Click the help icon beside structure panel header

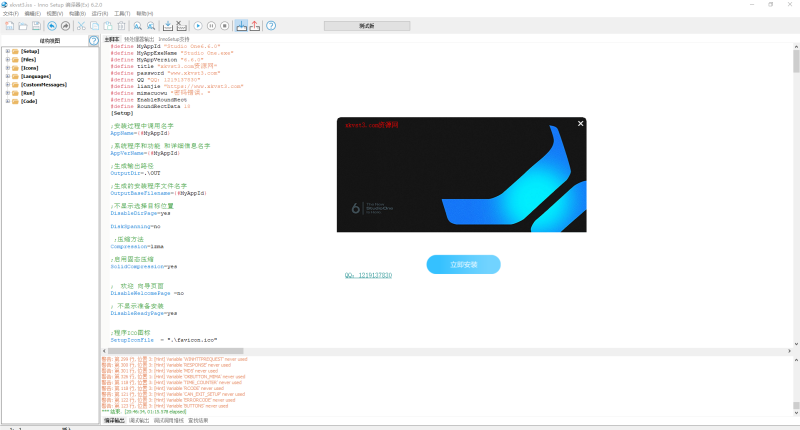click(93, 41)
